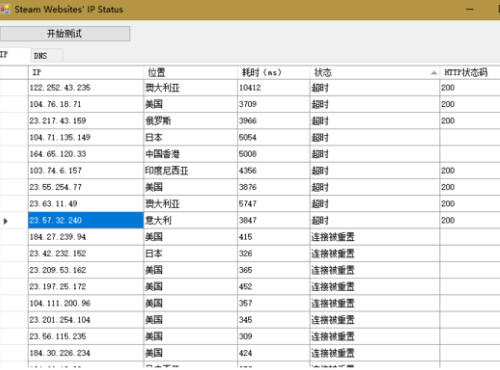The height and width of the screenshot is (370, 500).
Task: Select IP cell 23.217.43.159
Action: [x=86, y=121]
